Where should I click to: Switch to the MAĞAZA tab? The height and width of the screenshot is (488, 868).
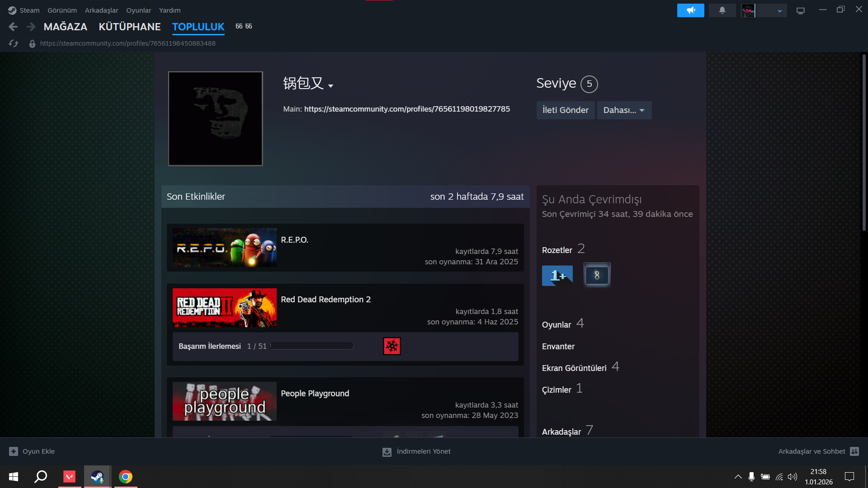coord(66,27)
